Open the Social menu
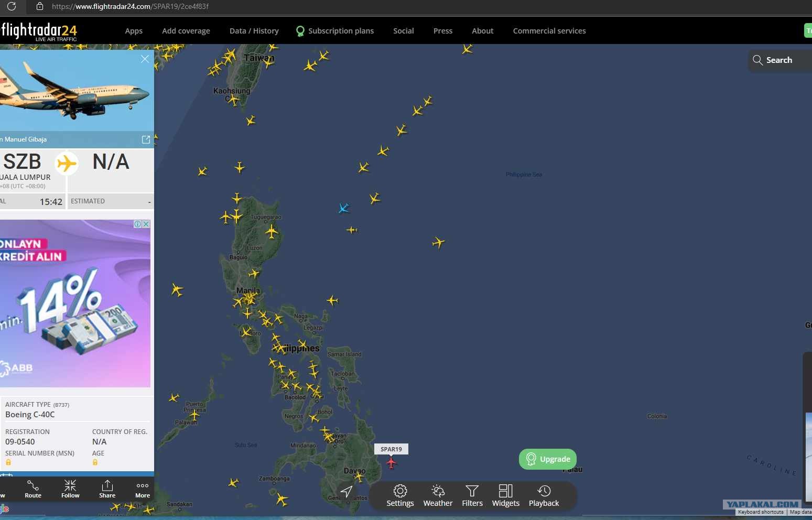Screen dimensions: 812x520 (x=404, y=31)
